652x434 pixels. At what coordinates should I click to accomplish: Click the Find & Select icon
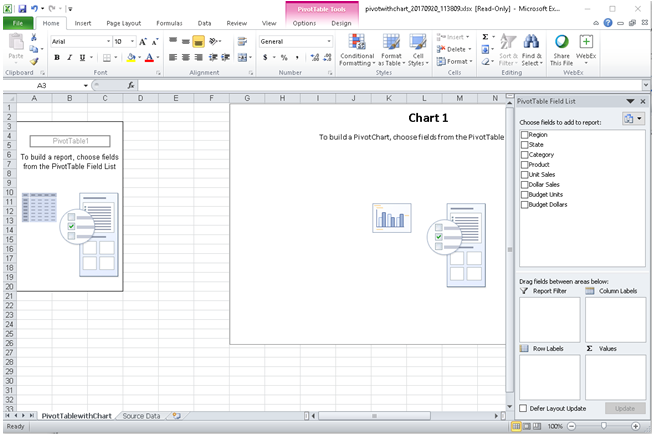[x=531, y=50]
